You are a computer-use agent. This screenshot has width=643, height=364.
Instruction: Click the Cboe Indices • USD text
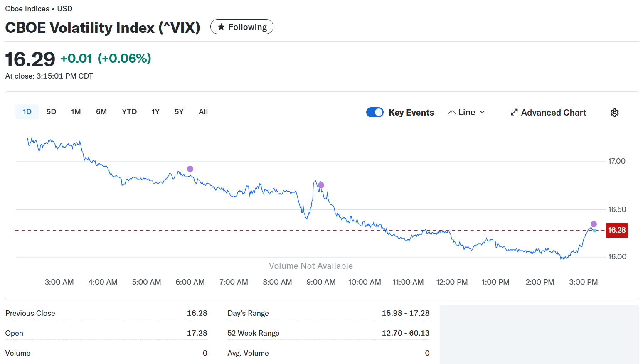39,9
